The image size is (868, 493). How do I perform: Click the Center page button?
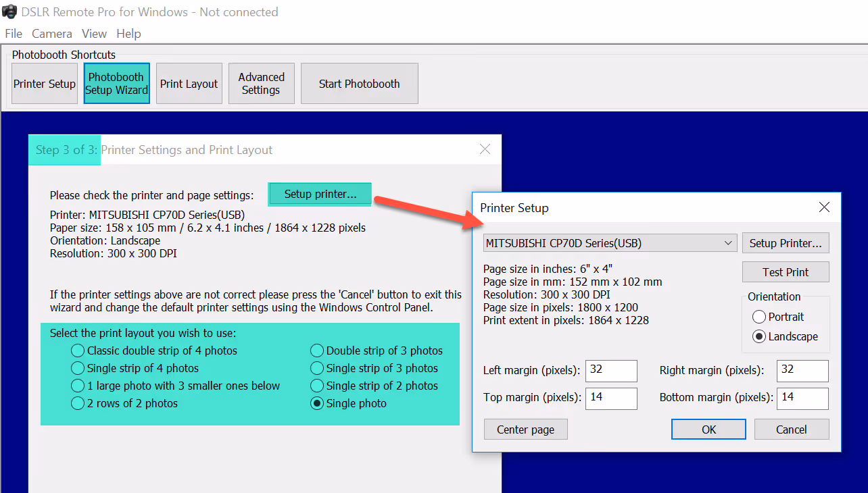[525, 430]
